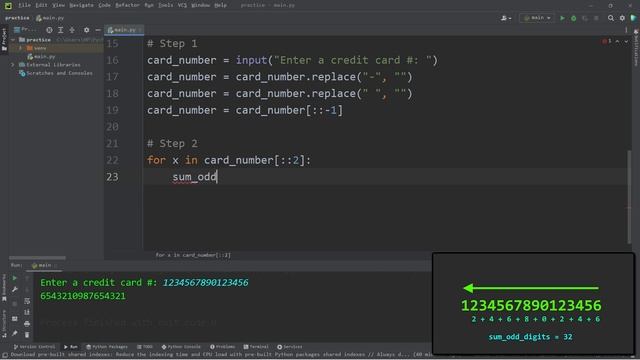Expand the venv folder
This screenshot has width=640, height=360.
click(20, 48)
